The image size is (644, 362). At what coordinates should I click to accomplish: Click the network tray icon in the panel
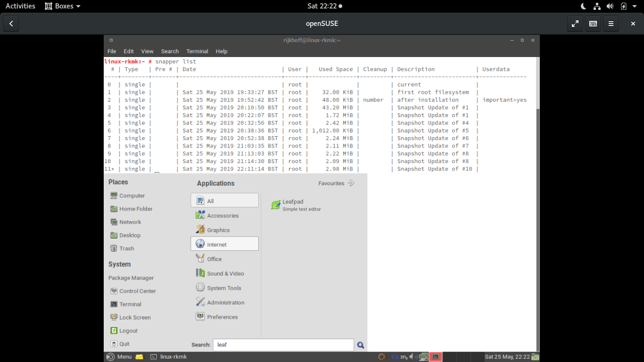[423, 357]
